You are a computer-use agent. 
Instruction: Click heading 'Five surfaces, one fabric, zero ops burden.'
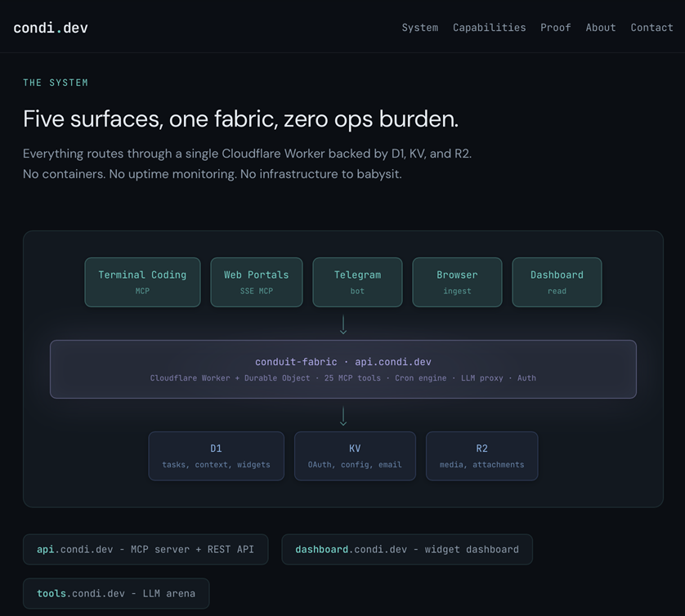point(240,118)
